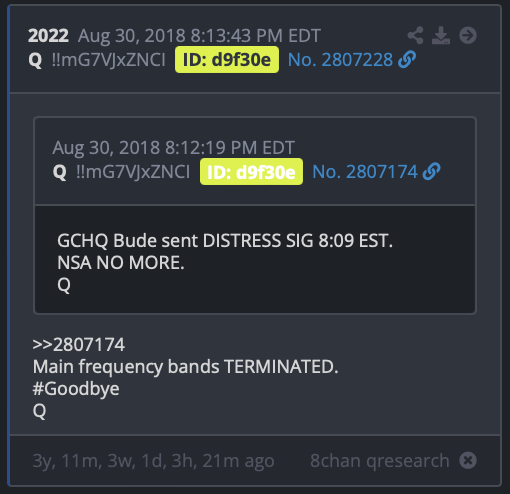
Task: Click the right arrow circle icon
Action: (x=468, y=35)
